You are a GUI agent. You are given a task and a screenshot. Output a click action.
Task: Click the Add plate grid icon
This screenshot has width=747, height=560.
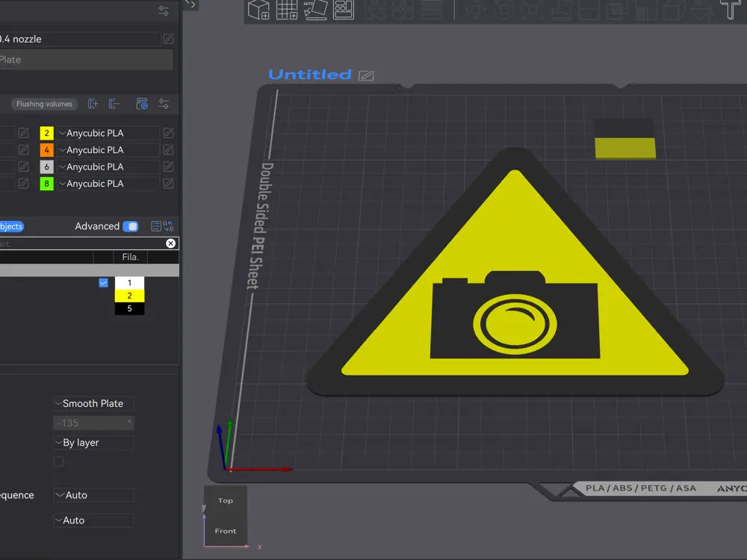coord(287,10)
